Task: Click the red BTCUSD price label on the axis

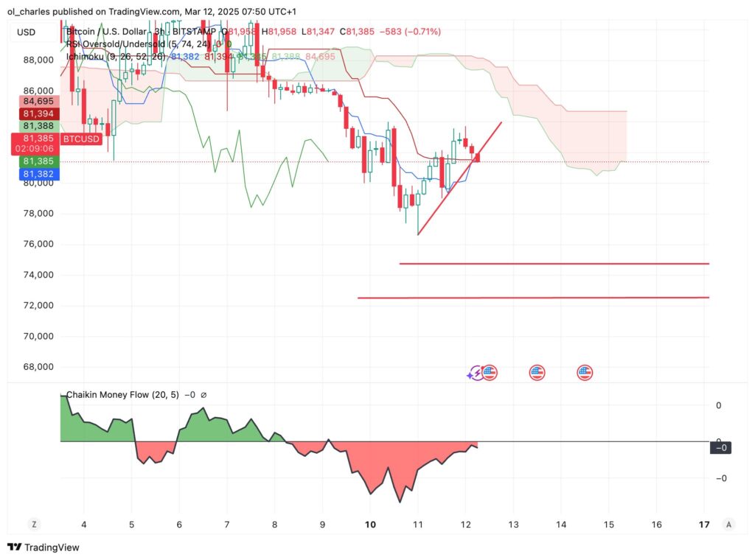Action: coord(80,139)
